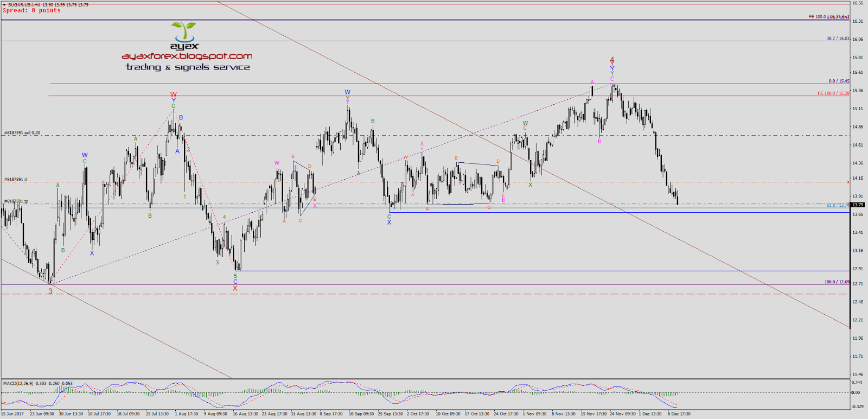Click the '24 Nov 09:30' date on time axis
The width and height of the screenshot is (868, 419).
pos(622,414)
